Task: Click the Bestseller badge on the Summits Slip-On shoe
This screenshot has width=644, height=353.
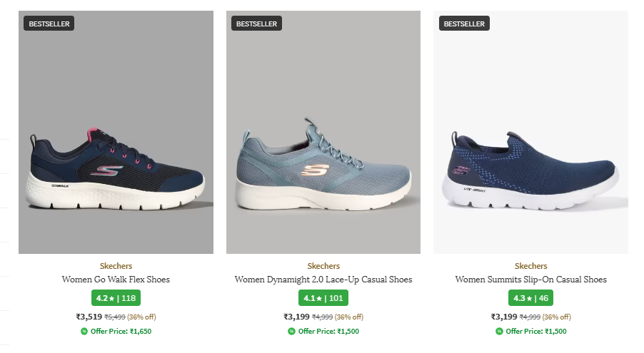Action: (x=464, y=24)
